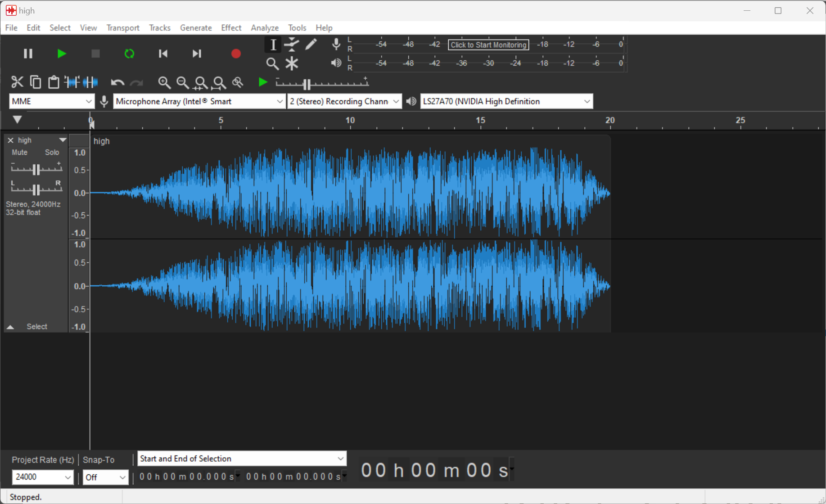Click the Cut scissors icon

[x=17, y=82]
